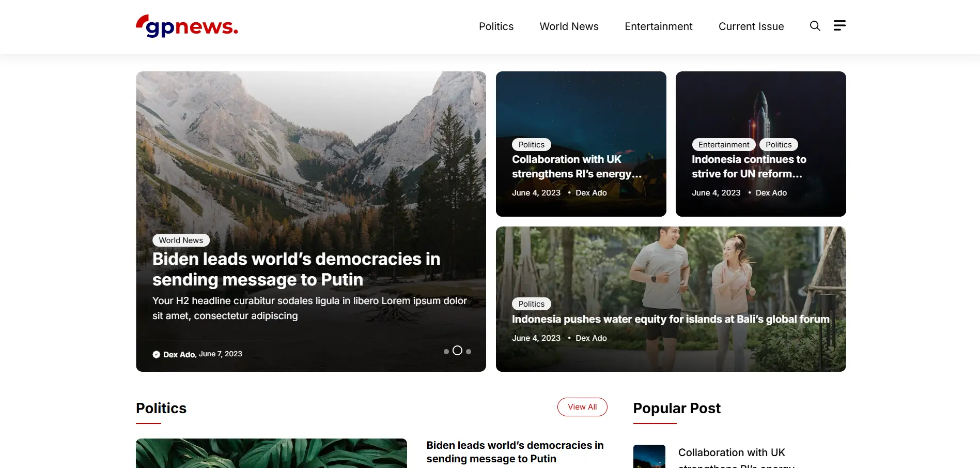The image size is (980, 468).
Task: Click Popular Post night sky thumbnail
Action: [649, 457]
